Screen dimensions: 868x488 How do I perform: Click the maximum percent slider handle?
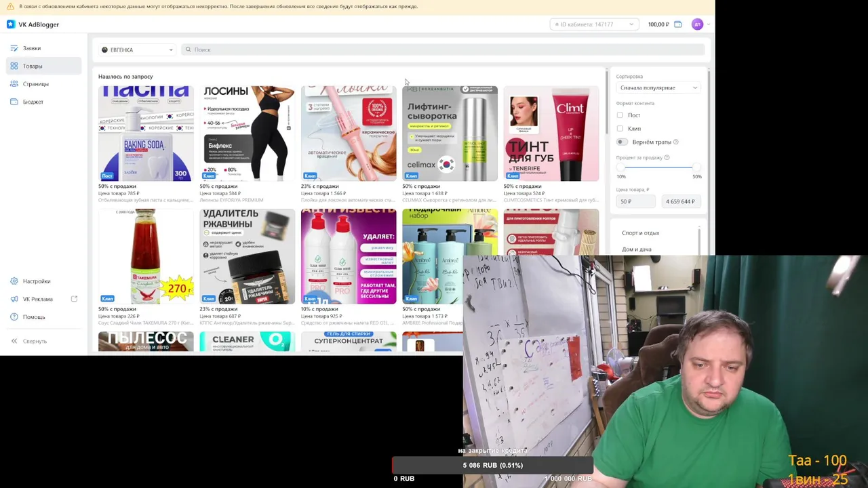tap(696, 167)
